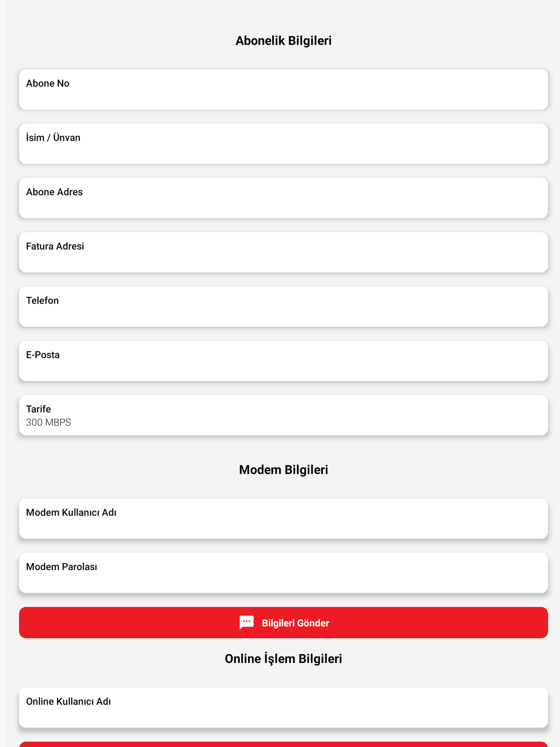Click the red button at screen bottom edge
This screenshot has width=560, height=747.
click(283, 744)
